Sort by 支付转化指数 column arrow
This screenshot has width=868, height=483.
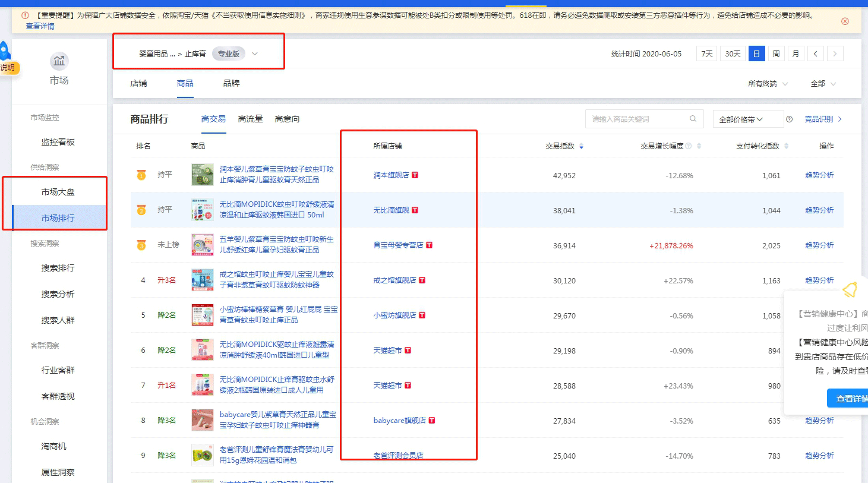click(x=786, y=146)
